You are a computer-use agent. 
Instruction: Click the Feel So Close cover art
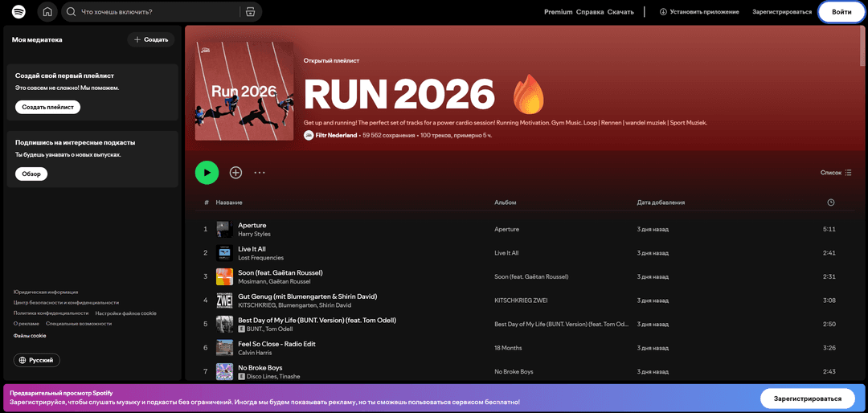click(x=224, y=348)
